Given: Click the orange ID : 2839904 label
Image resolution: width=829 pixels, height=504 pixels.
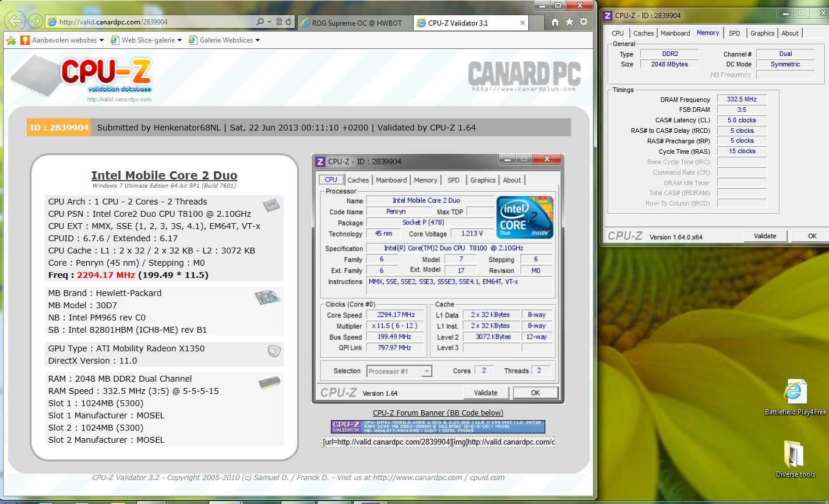Looking at the screenshot, I should click(x=58, y=128).
